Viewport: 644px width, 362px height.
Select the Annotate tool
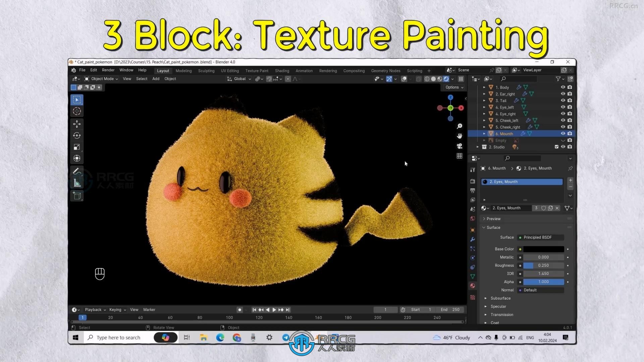[x=77, y=171]
